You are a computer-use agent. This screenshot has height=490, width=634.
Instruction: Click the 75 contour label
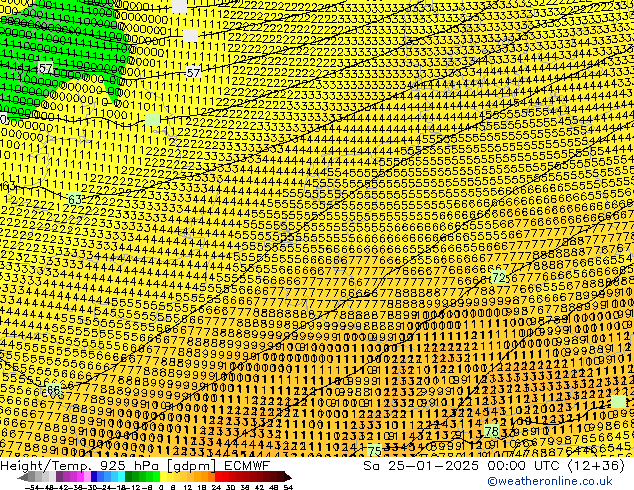[x=374, y=451]
